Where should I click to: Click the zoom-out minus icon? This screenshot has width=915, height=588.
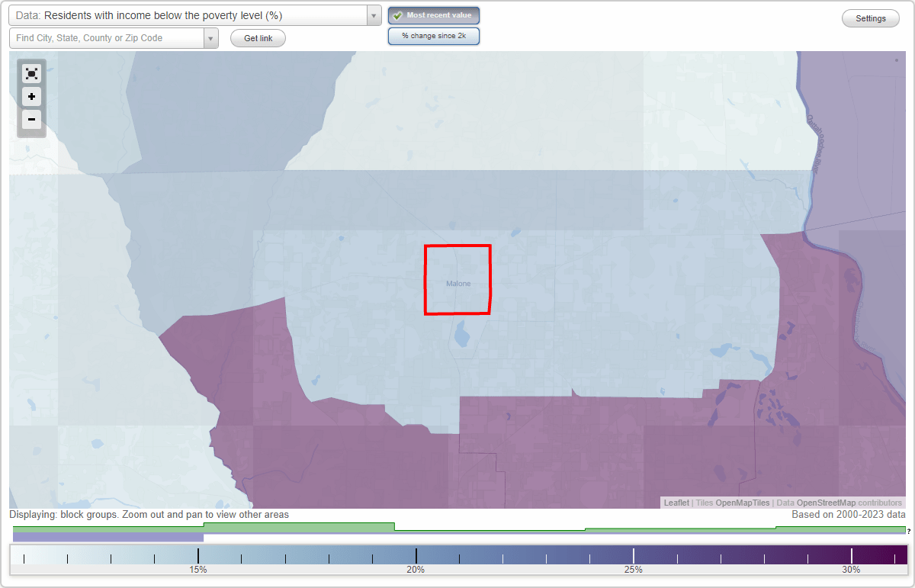31,119
